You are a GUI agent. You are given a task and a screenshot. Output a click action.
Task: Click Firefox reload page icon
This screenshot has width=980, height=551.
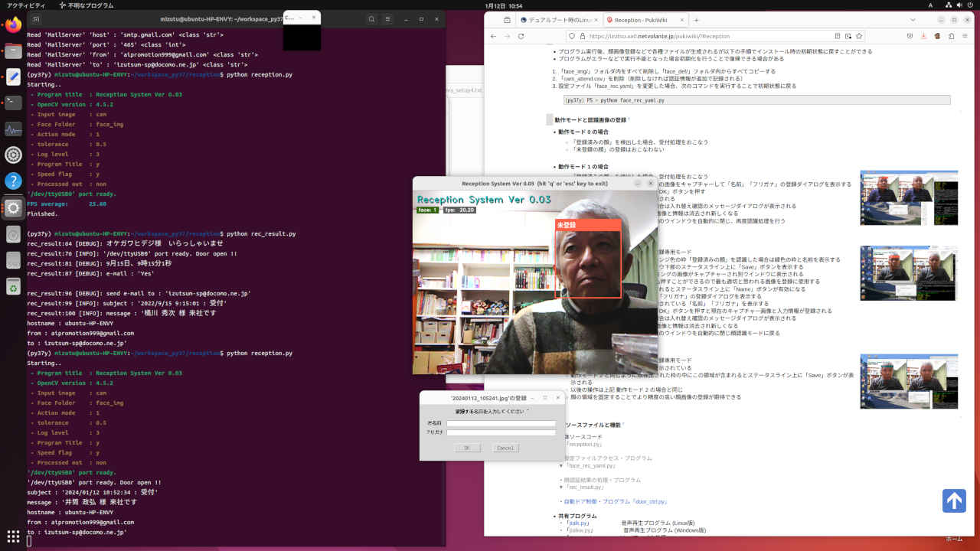pyautogui.click(x=521, y=36)
